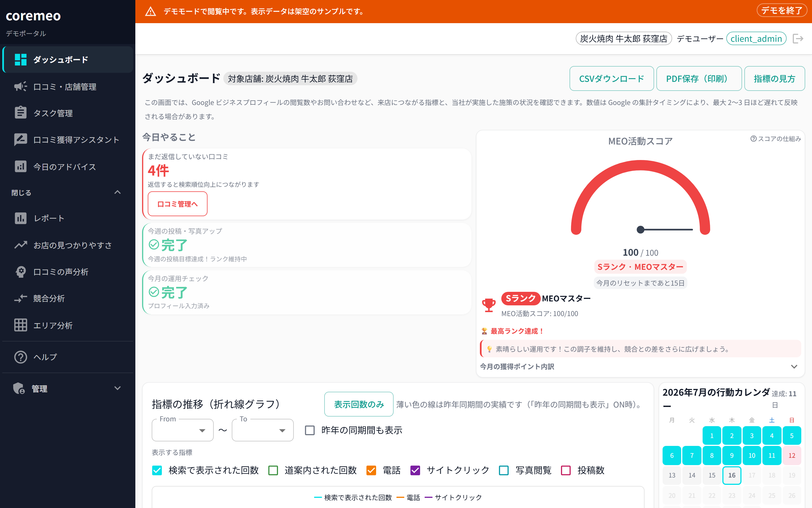The image size is (812, 508).
Task: Enable the 投稿数 checkbox
Action: (566, 470)
